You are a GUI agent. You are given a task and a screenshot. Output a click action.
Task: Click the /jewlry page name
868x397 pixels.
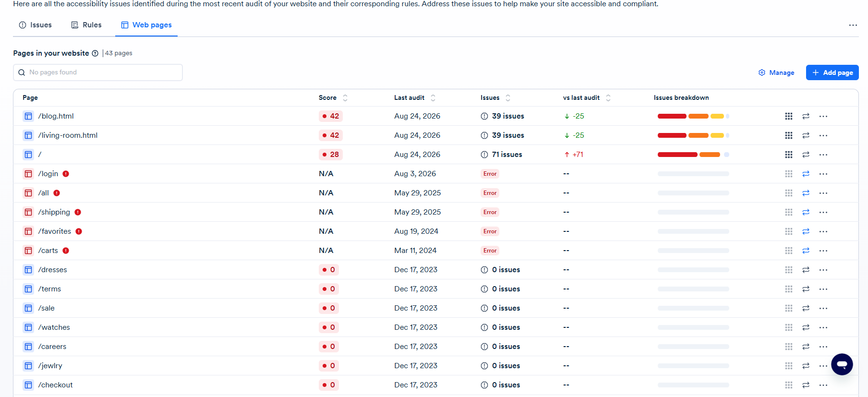[50, 366]
